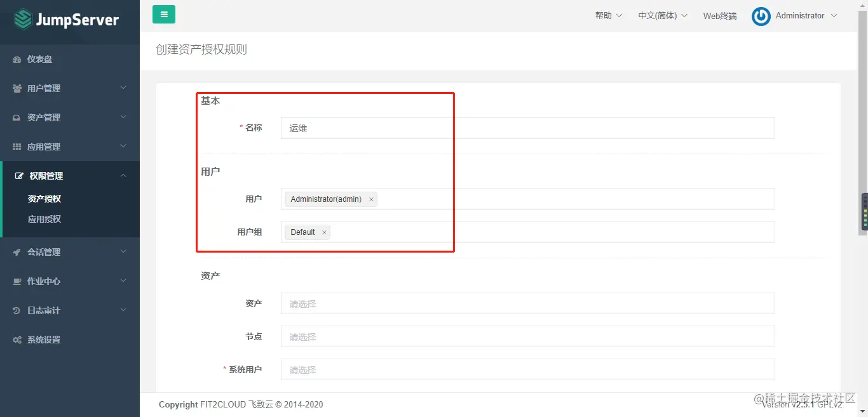Click the 创建资产授权规则 page title
The image size is (868, 417).
pyautogui.click(x=201, y=50)
